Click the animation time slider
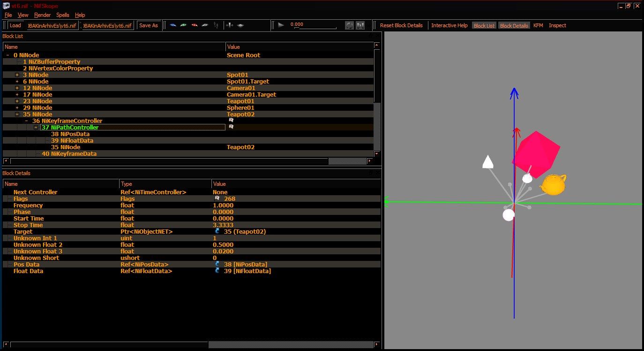Screen dimensions: 644x351 pyautogui.click(x=316, y=28)
